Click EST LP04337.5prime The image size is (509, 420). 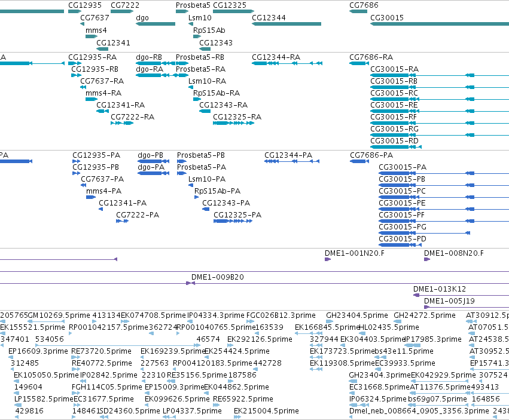[x=169, y=417]
